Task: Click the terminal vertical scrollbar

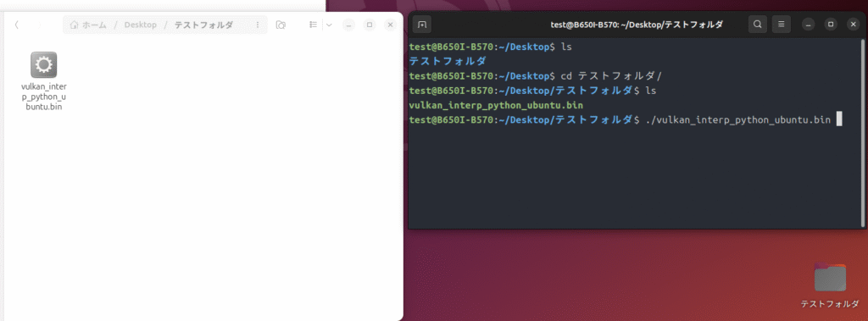Action: (862, 132)
